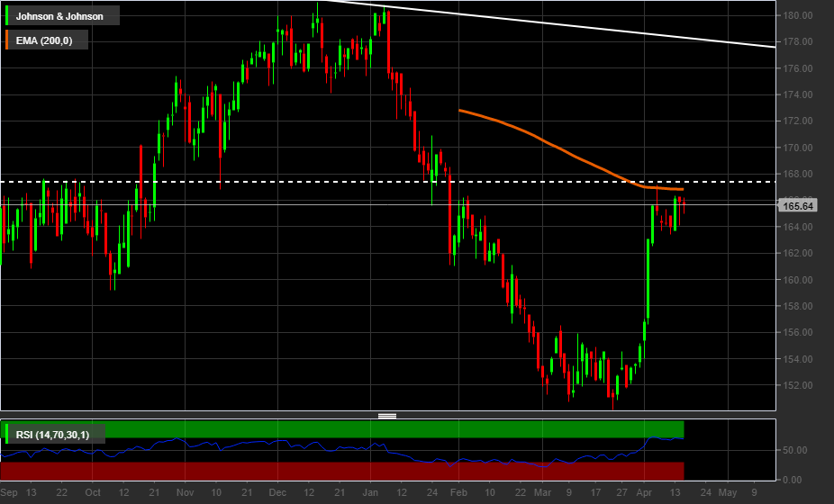
Task: Click the orange EMA color marker
Action: click(x=8, y=40)
